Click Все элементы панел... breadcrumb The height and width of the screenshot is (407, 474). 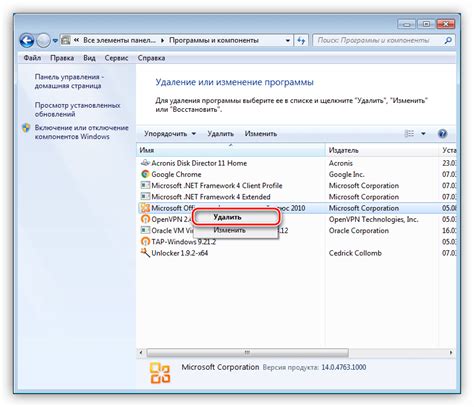click(x=119, y=41)
